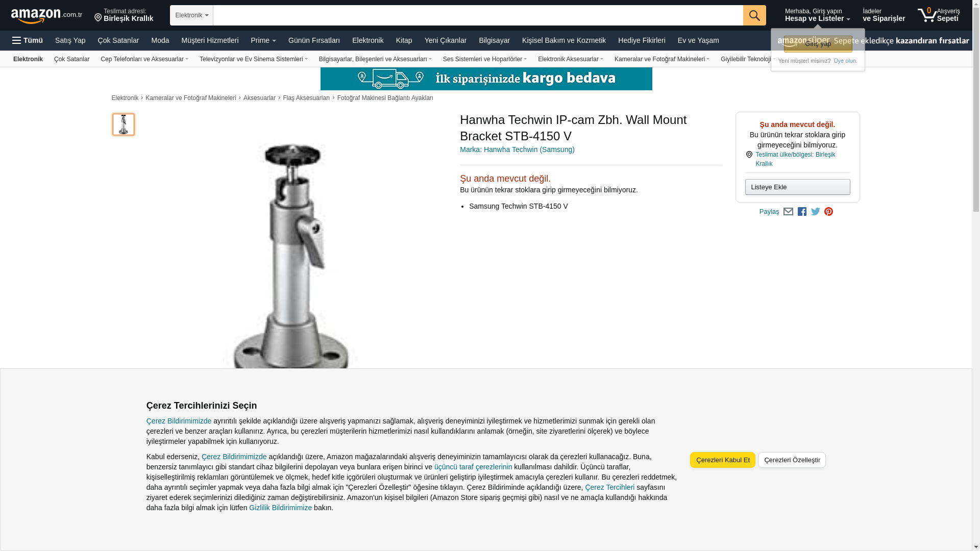
Task: Accept cookies with Çerezleri Kabul Et
Action: 723,460
